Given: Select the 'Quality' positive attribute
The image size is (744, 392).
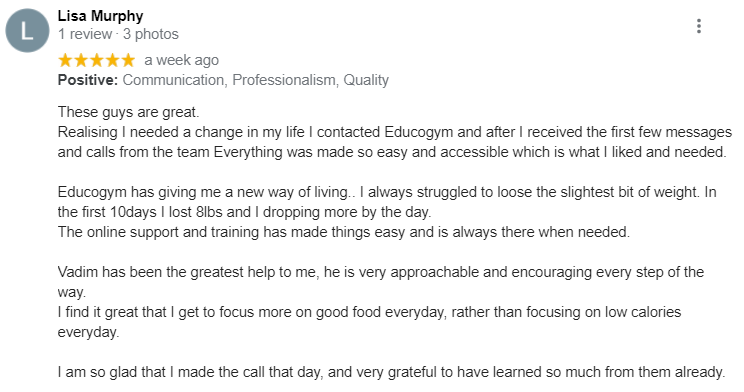Looking at the screenshot, I should coord(366,80).
